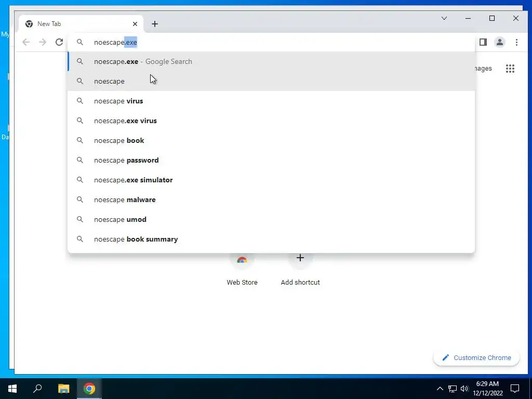Viewport: 532px width, 399px height.
Task: Choose suggestion noescape virus
Action: point(271,101)
